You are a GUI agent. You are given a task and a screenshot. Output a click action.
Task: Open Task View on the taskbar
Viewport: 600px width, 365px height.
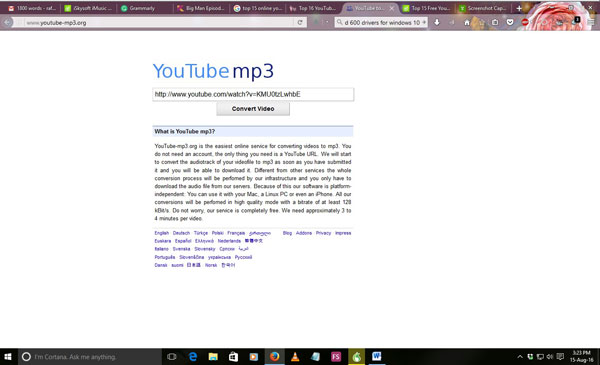[x=172, y=357]
